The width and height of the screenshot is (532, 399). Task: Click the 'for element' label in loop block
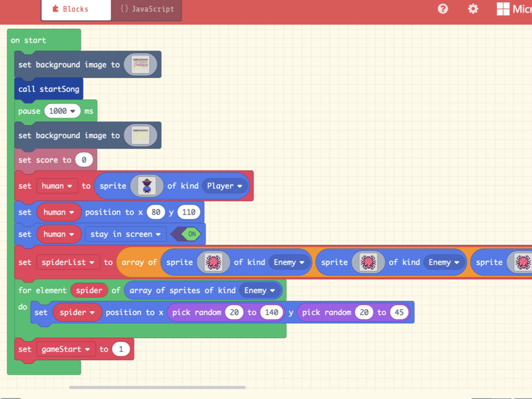tap(43, 290)
